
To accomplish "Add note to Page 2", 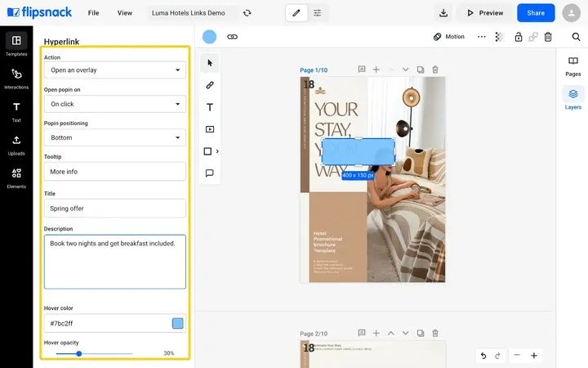I will click(x=362, y=333).
